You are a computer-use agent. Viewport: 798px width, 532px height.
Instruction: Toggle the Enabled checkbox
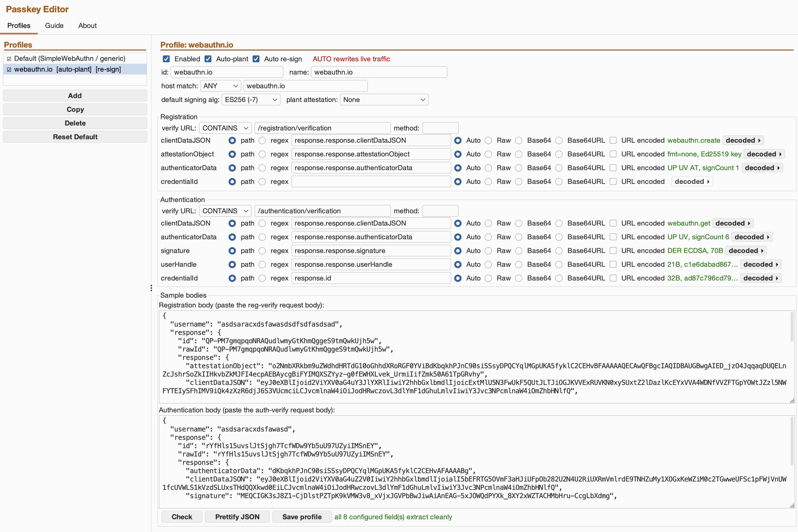[x=166, y=59]
